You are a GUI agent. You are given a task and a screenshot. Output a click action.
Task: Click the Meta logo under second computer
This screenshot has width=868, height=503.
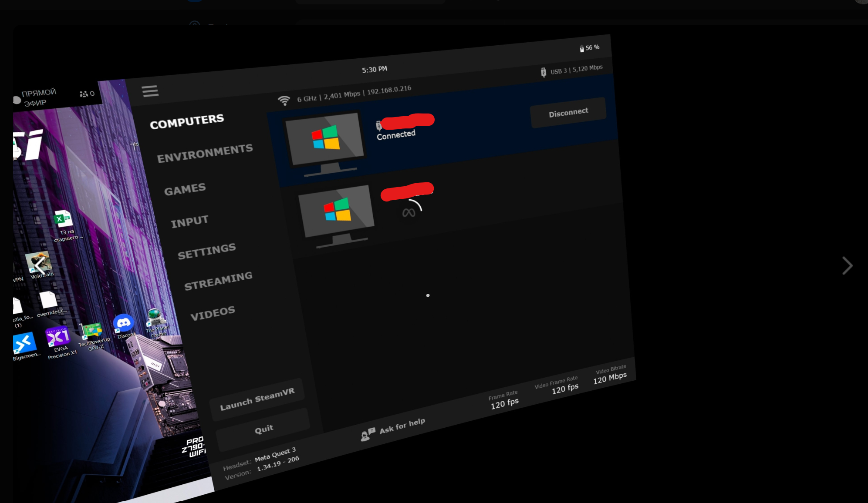(409, 213)
